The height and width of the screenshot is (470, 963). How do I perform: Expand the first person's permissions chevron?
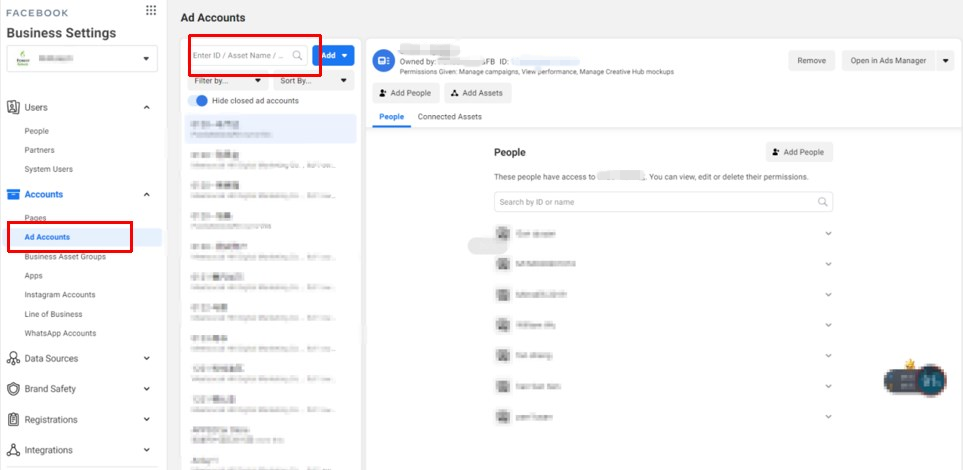pos(827,233)
